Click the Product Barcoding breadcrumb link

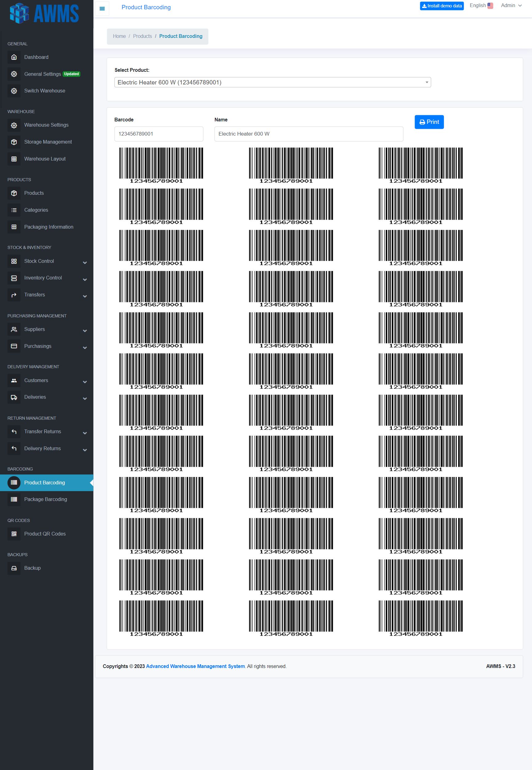point(181,36)
